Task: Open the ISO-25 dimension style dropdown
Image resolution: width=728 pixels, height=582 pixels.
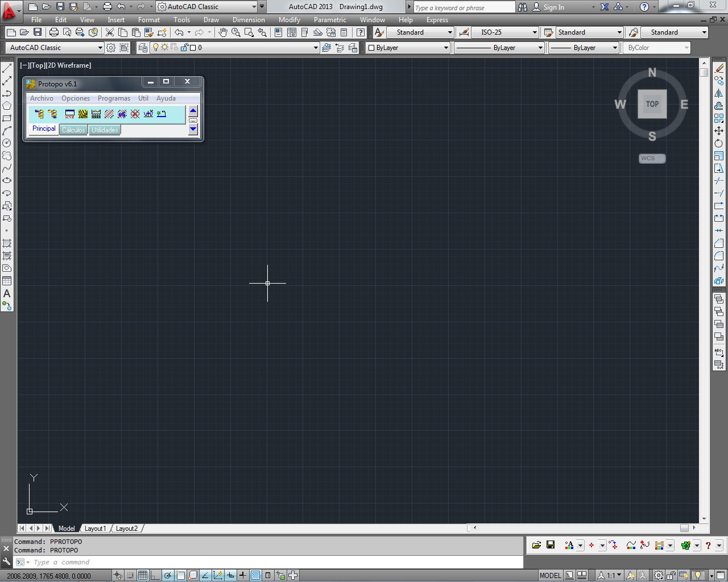Action: [505, 32]
